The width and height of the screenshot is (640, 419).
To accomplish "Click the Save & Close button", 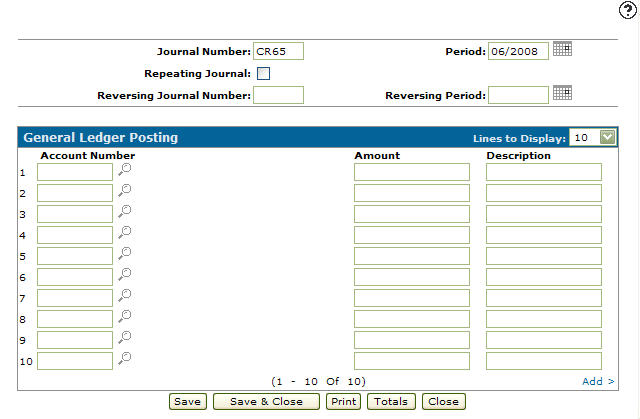I will pyautogui.click(x=266, y=401).
